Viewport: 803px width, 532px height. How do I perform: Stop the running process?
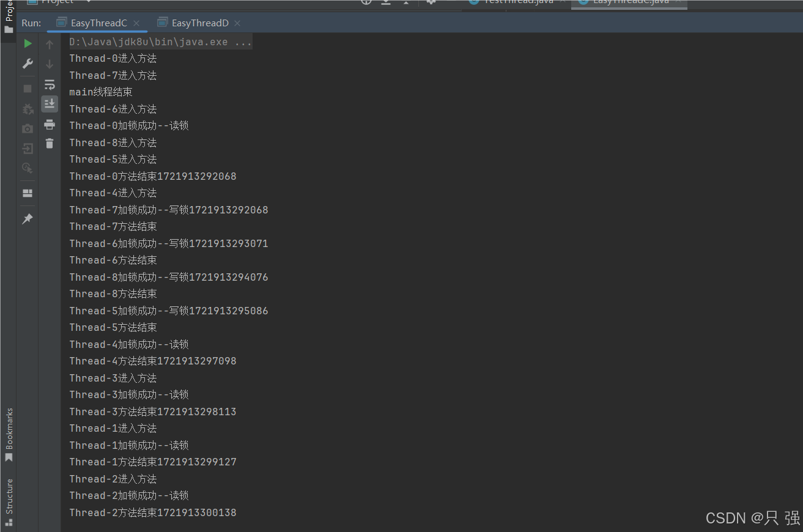[27, 88]
